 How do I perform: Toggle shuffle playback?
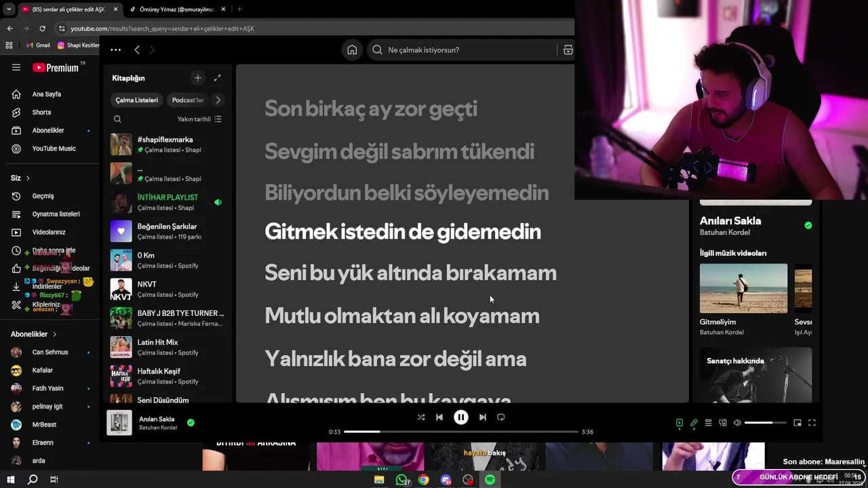(x=421, y=418)
